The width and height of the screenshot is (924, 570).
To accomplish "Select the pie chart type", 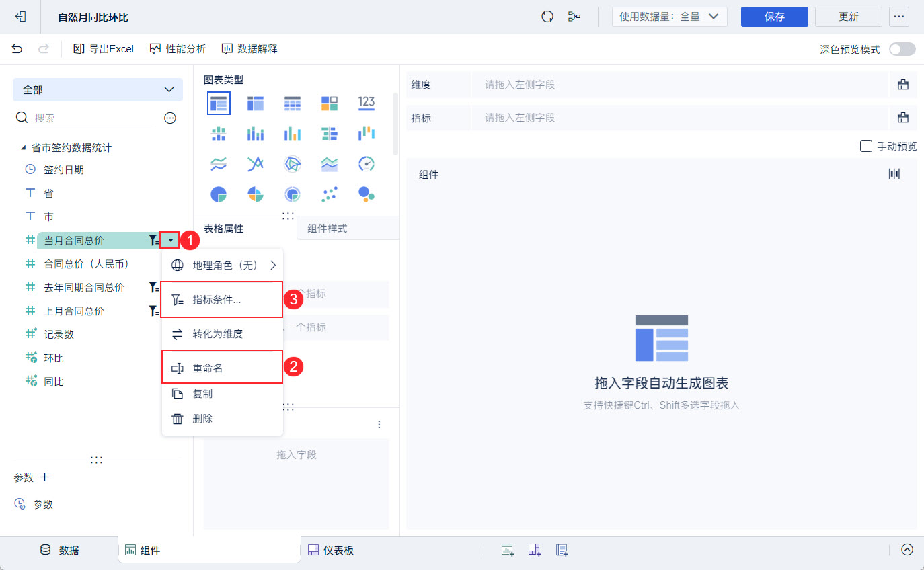I will 219,194.
